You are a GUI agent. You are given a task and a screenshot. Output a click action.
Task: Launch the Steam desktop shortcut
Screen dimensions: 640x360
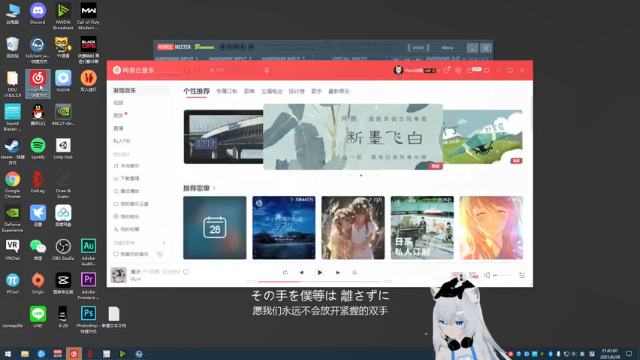click(12, 151)
